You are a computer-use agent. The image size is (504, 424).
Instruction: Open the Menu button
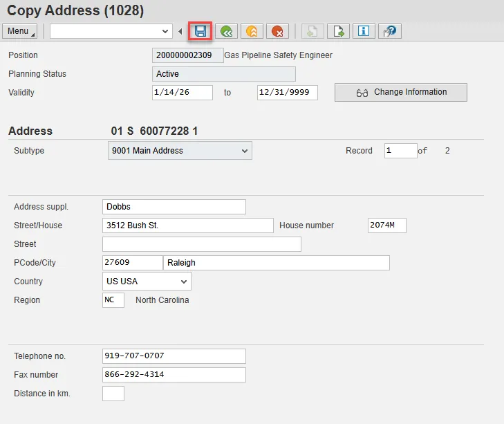19,31
